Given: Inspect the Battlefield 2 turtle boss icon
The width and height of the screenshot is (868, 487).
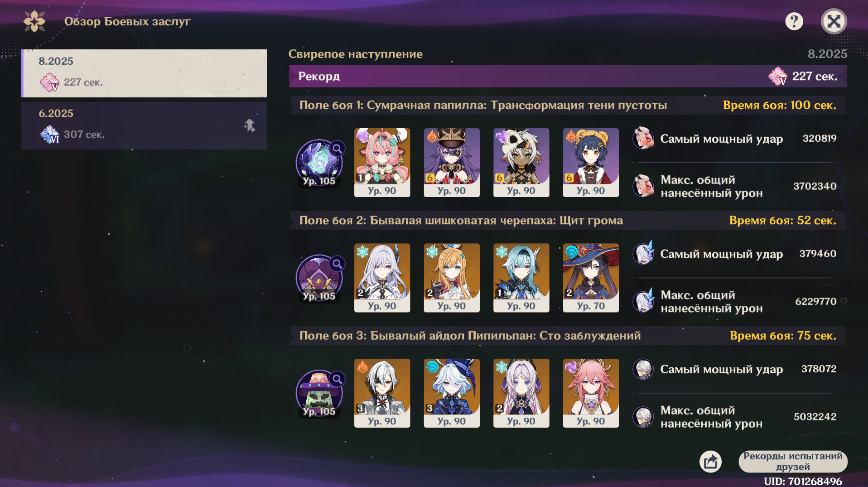Looking at the screenshot, I should pos(319,278).
